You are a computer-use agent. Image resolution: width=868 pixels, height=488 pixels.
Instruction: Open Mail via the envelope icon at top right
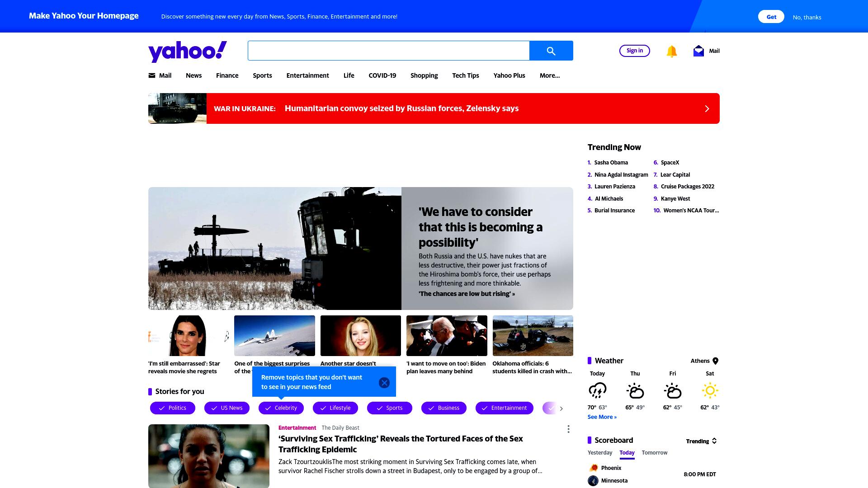point(698,51)
